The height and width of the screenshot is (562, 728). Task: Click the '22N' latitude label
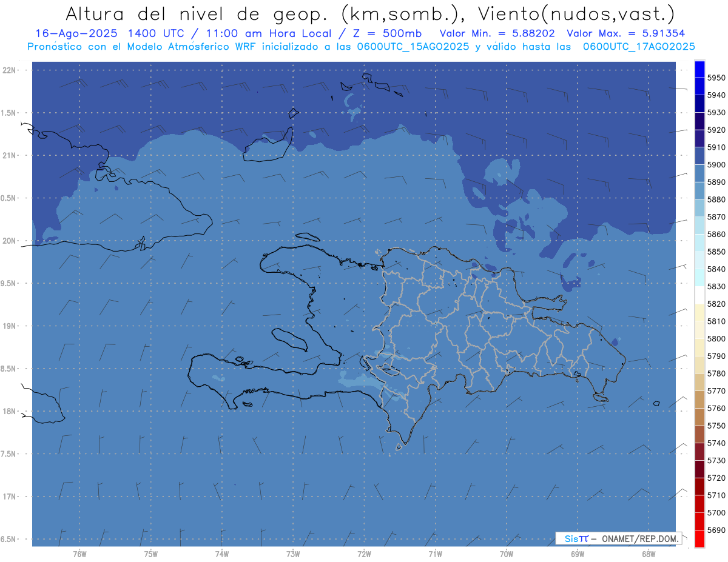click(x=10, y=70)
